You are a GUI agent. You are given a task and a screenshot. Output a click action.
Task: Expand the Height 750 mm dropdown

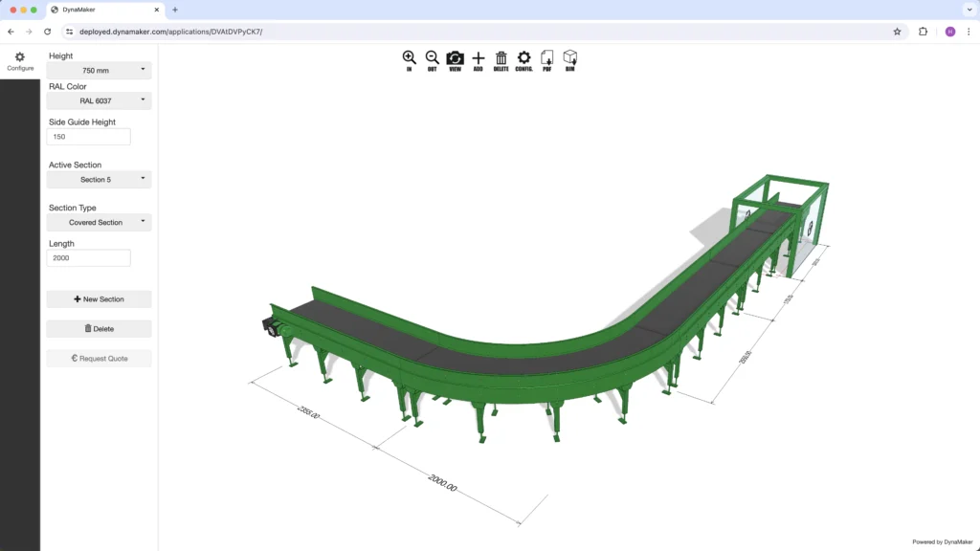100,70
